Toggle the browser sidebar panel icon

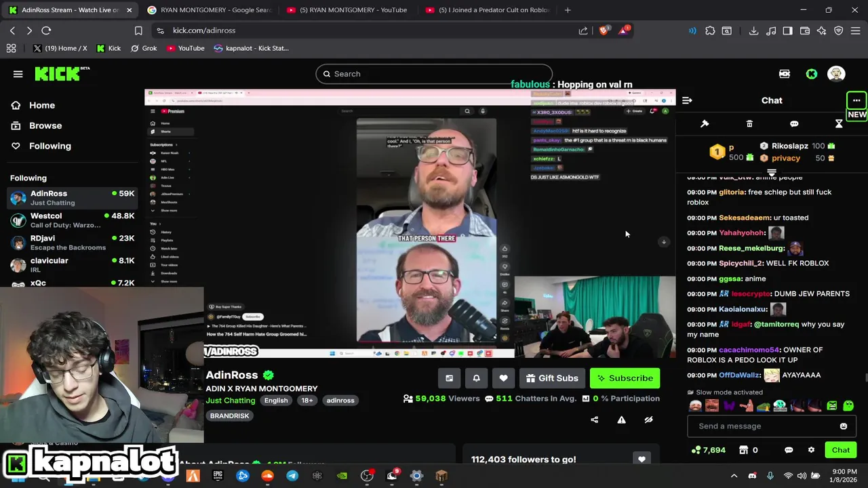787,30
